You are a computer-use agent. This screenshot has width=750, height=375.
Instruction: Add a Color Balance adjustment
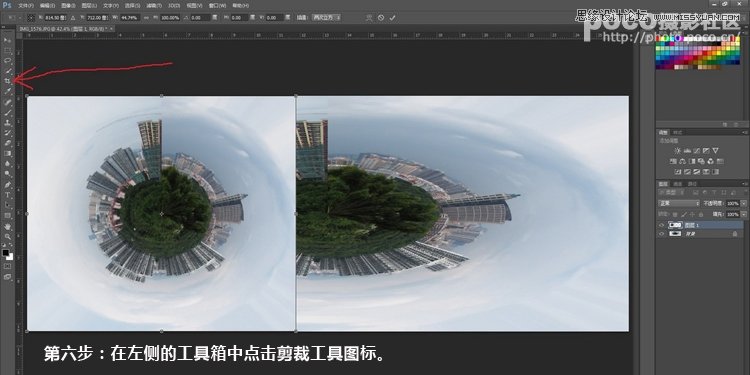(684, 161)
